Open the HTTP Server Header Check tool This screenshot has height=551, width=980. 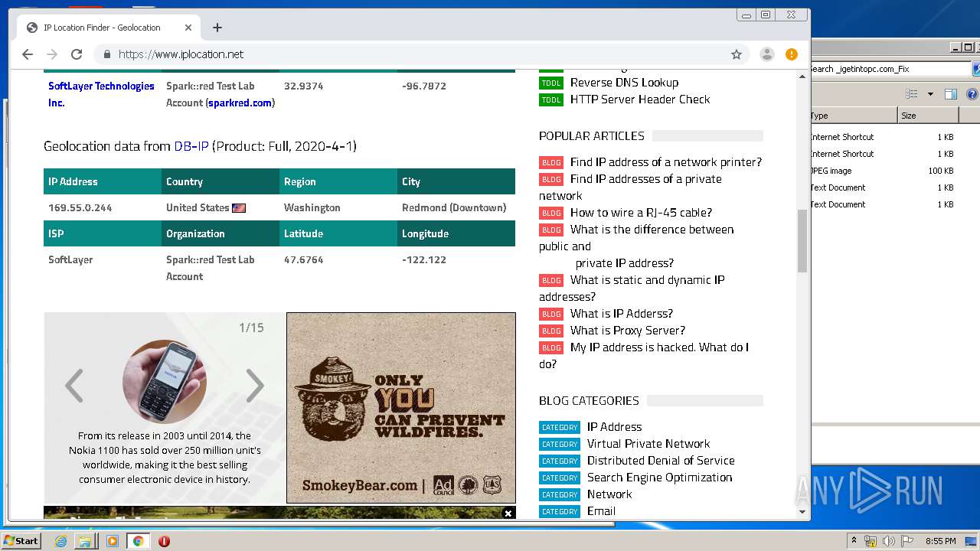[640, 99]
